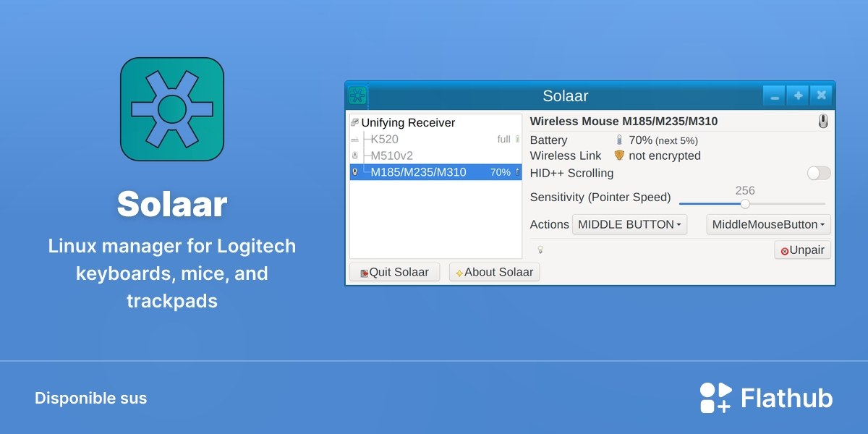
Task: Click the Flathub logo
Action: pos(766,398)
